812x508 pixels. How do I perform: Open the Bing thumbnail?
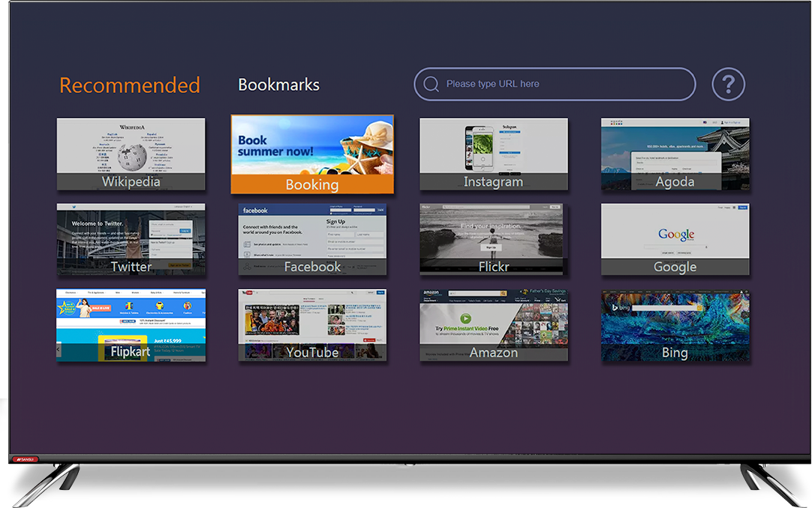pos(675,325)
